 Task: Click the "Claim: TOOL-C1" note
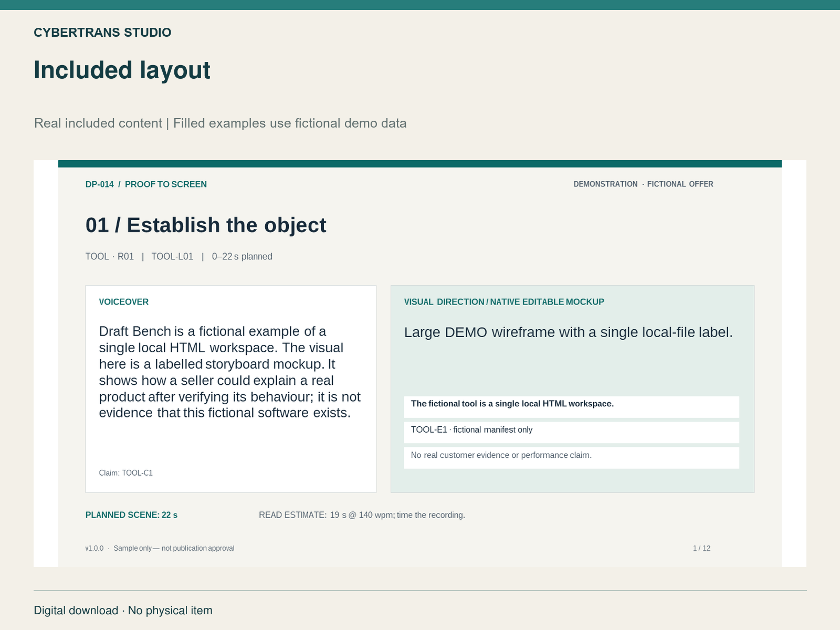[x=126, y=473]
